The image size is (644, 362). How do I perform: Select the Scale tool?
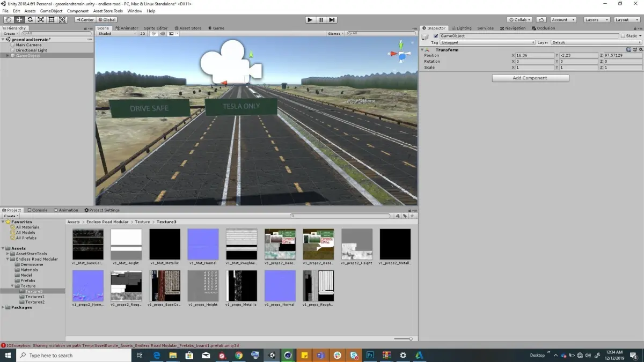[41, 20]
